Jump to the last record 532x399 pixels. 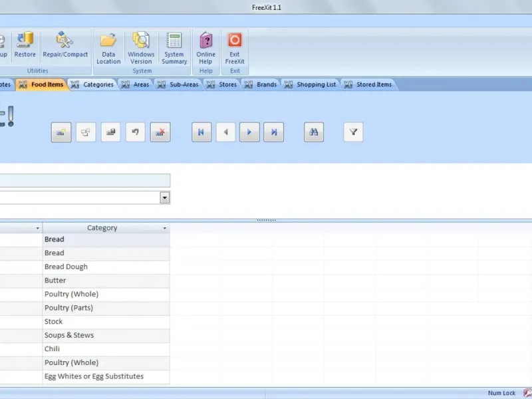pos(273,132)
